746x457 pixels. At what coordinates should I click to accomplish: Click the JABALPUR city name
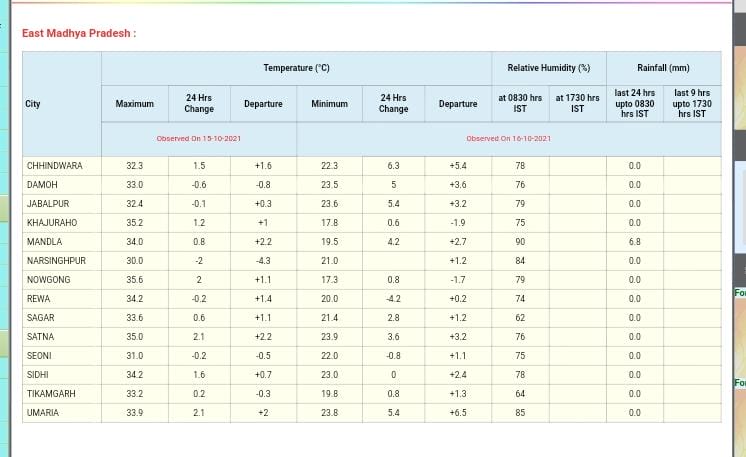[48, 204]
